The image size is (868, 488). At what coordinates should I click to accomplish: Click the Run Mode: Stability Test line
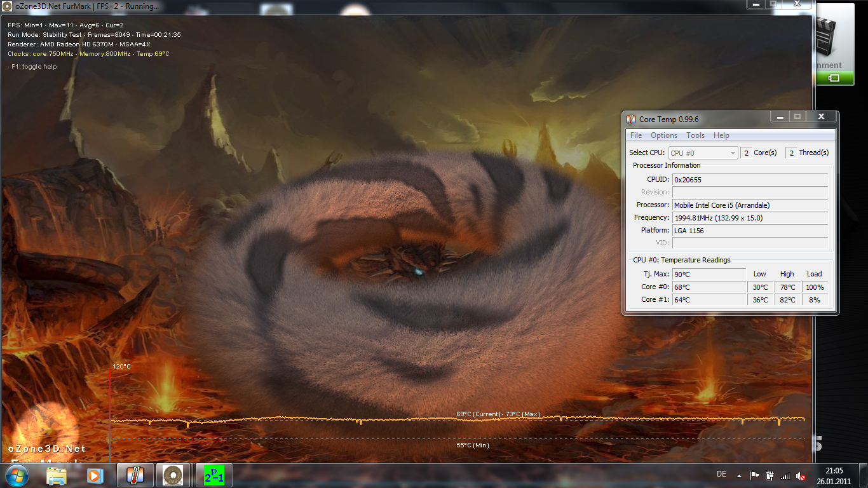pos(94,34)
